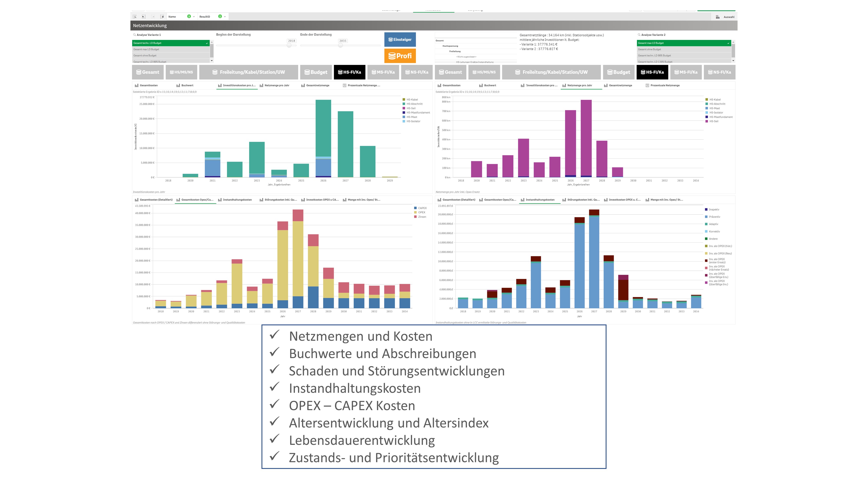Click the 2027 bar in Netzmenge chart
The image size is (868, 488).
586,138
